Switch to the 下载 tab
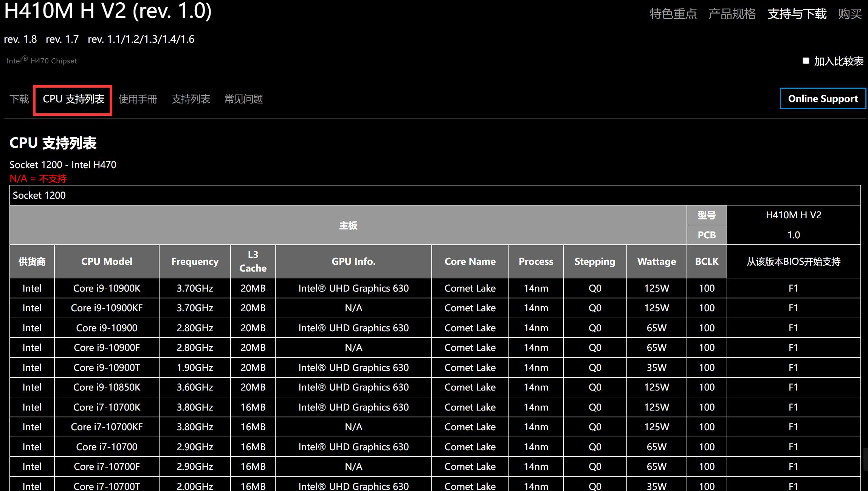Image resolution: width=868 pixels, height=491 pixels. tap(19, 99)
